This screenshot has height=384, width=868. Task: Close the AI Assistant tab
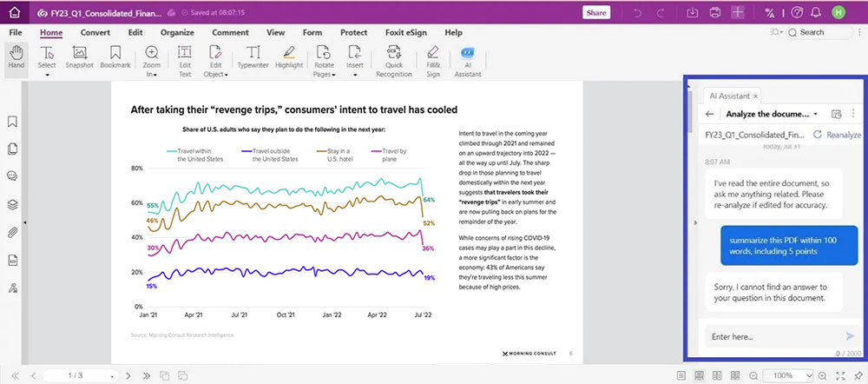click(755, 95)
